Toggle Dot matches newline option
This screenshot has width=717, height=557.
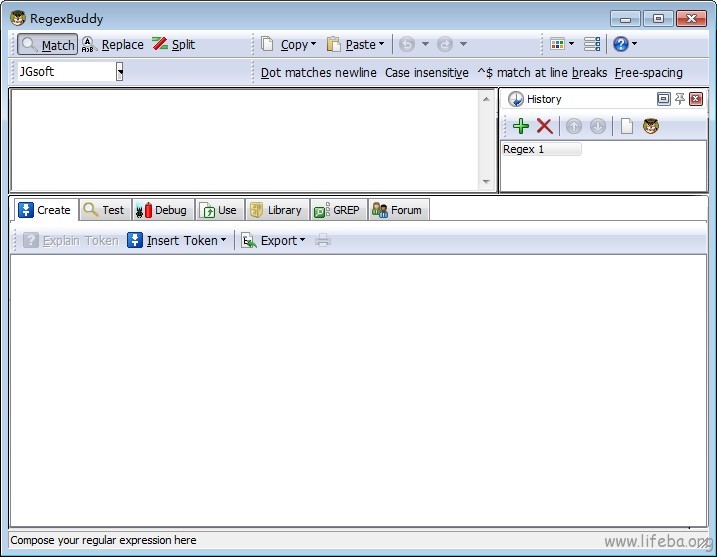[318, 73]
